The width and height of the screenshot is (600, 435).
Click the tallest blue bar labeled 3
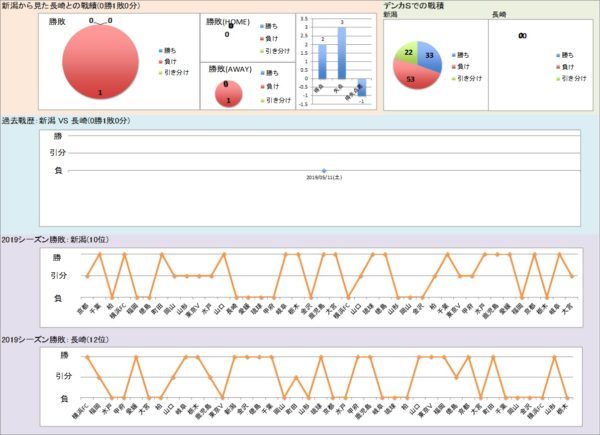(342, 53)
